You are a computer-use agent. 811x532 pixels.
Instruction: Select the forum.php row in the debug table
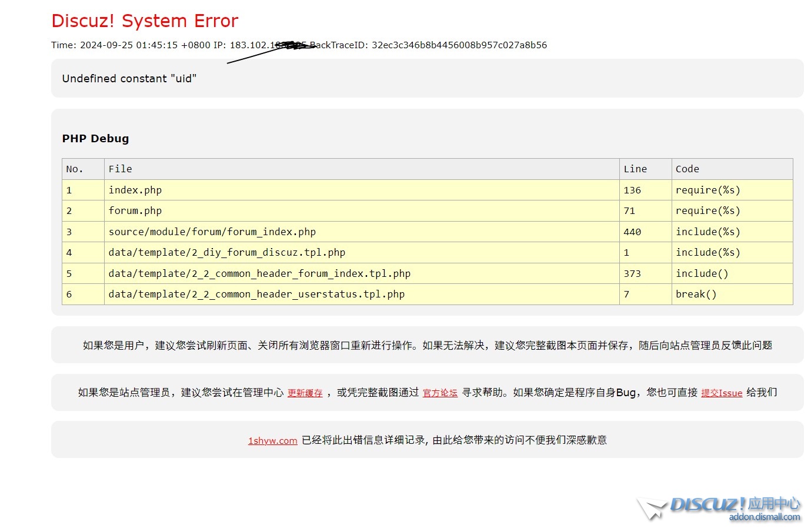pyautogui.click(x=135, y=211)
